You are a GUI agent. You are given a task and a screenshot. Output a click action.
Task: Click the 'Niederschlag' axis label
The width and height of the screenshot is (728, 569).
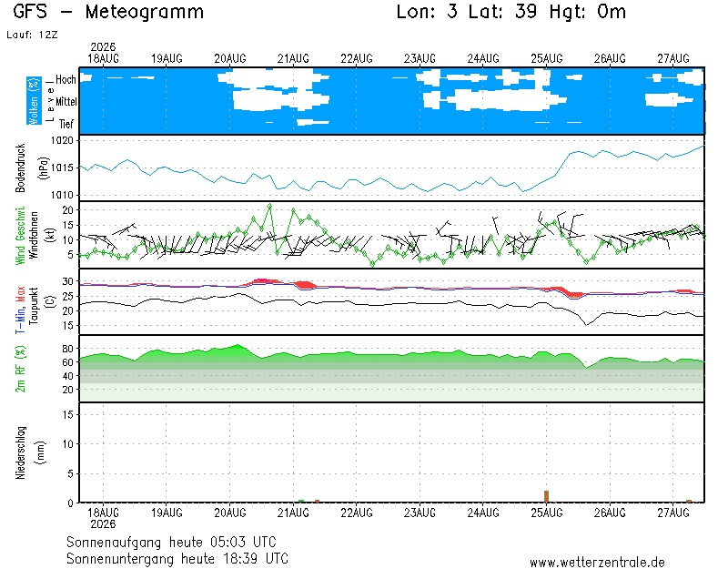pyautogui.click(x=20, y=452)
